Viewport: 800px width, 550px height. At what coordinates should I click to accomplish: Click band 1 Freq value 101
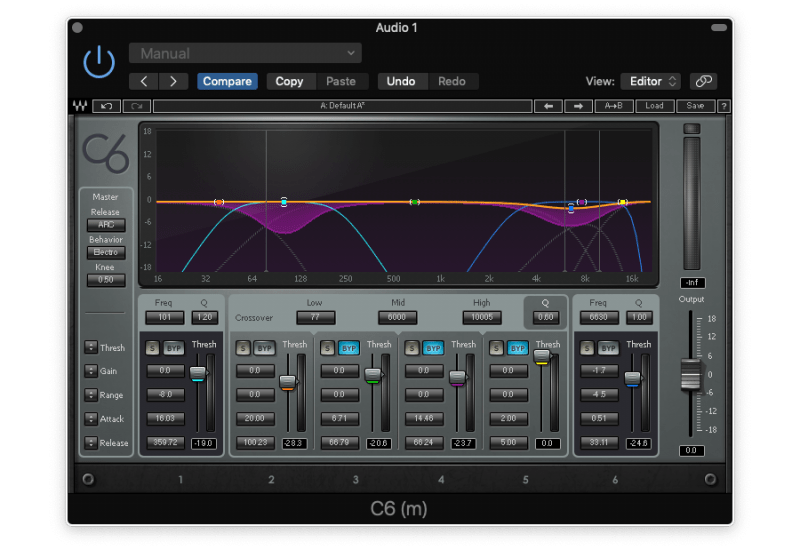point(165,317)
